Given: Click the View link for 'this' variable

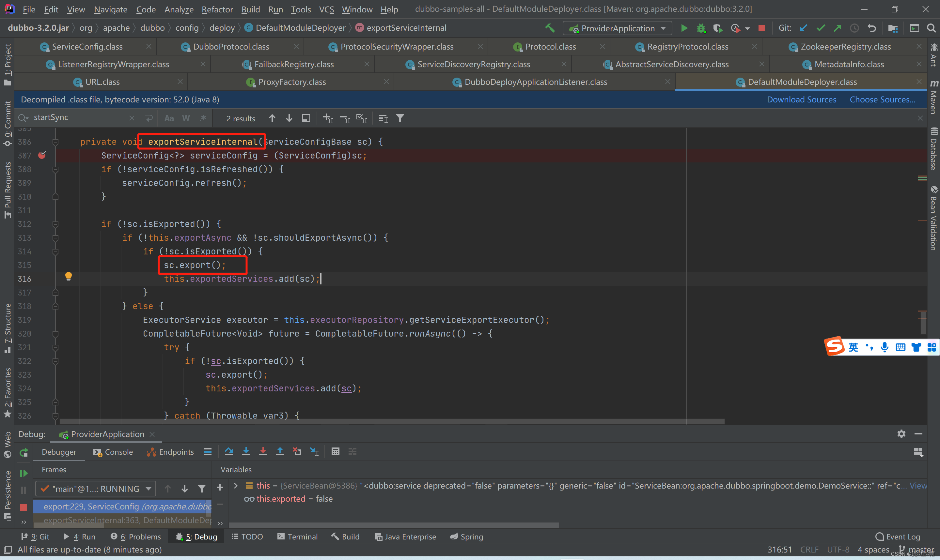Looking at the screenshot, I should [x=918, y=486].
